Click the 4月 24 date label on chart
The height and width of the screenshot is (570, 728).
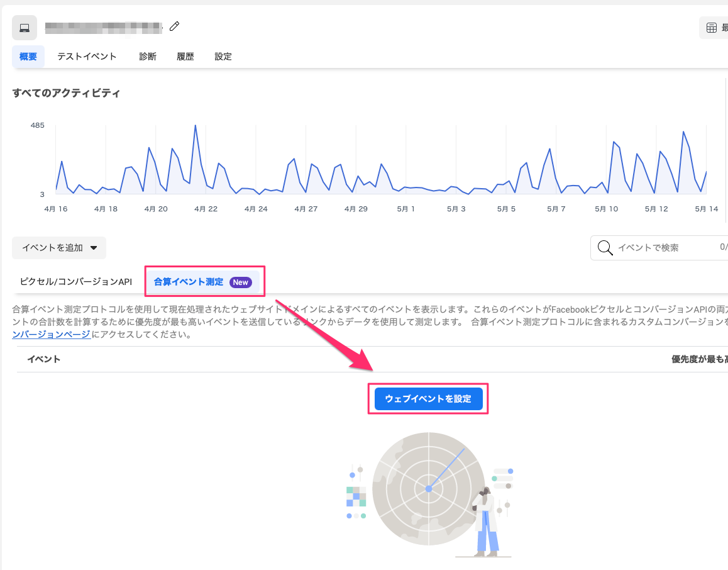pyautogui.click(x=256, y=209)
